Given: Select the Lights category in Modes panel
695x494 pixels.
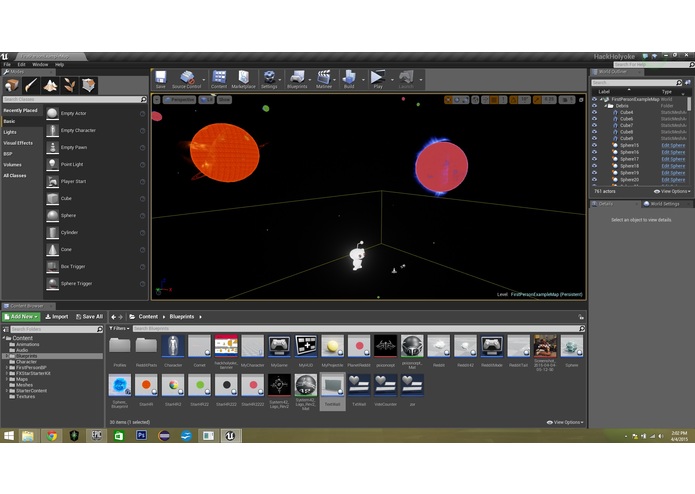Looking at the screenshot, I should [22, 132].
